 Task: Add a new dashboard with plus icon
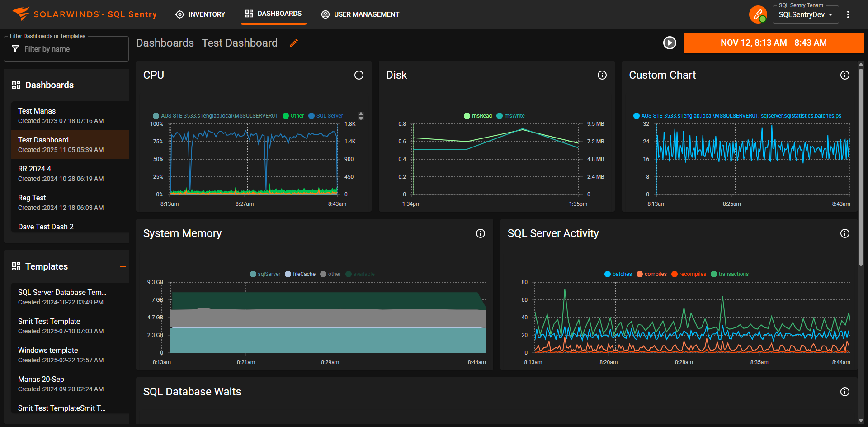point(123,85)
